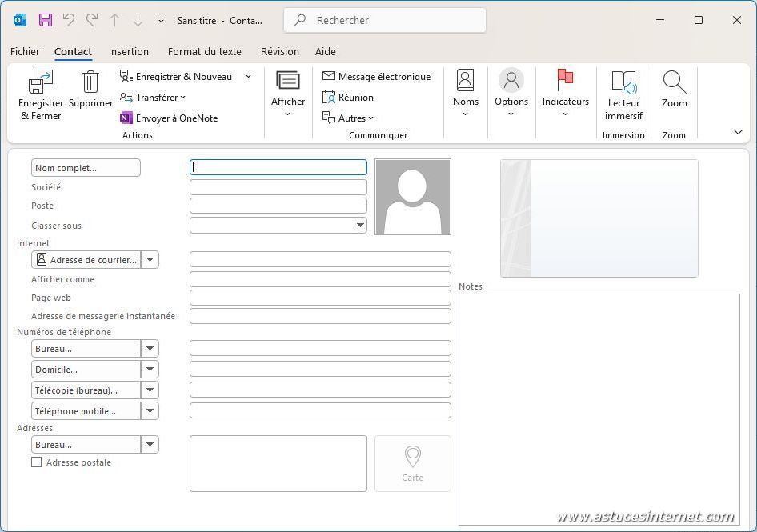Screen dimensions: 757x532
Task: Click the contact photo placeholder
Action: (412, 197)
